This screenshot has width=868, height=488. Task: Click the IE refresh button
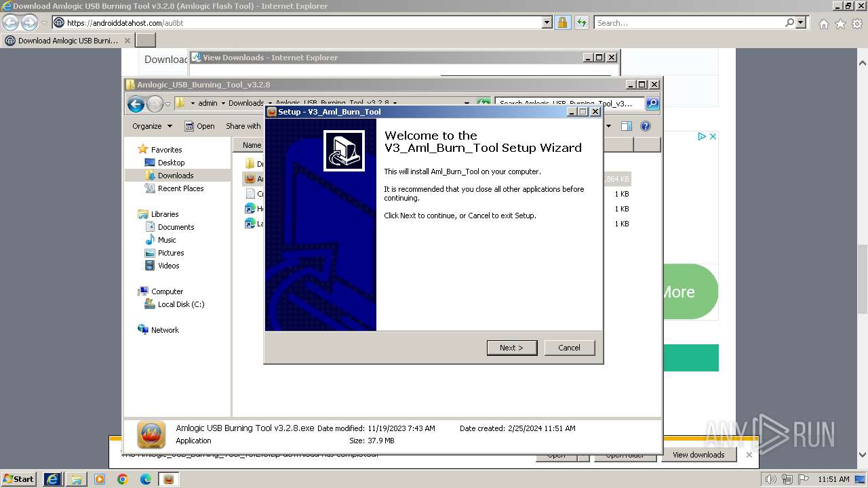(x=581, y=23)
